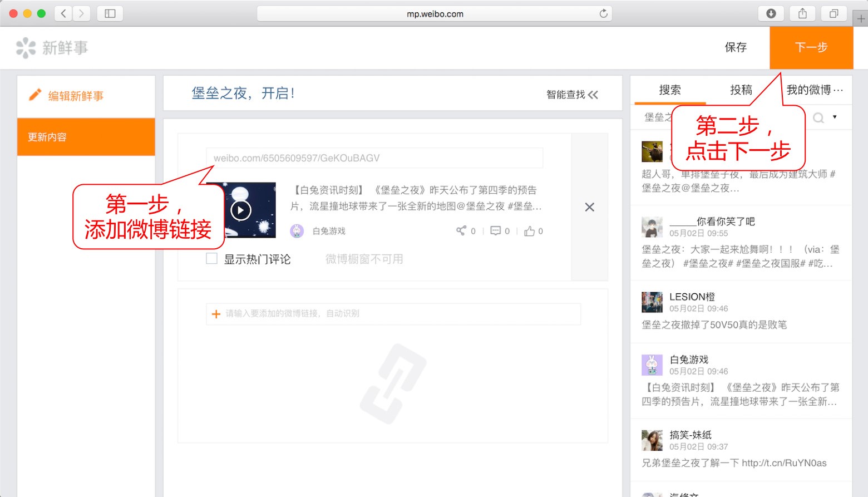Viewport: 868px width, 497px height.
Task: Click the weibo.com link input field
Action: [373, 158]
